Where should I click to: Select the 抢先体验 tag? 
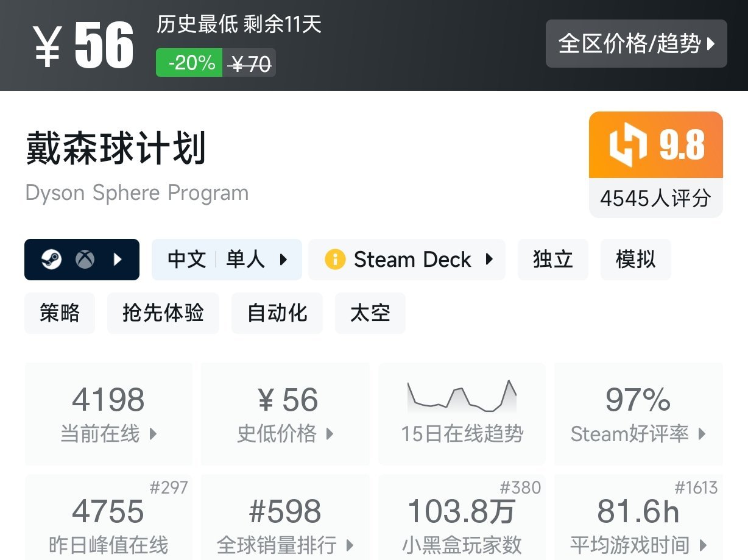(163, 313)
